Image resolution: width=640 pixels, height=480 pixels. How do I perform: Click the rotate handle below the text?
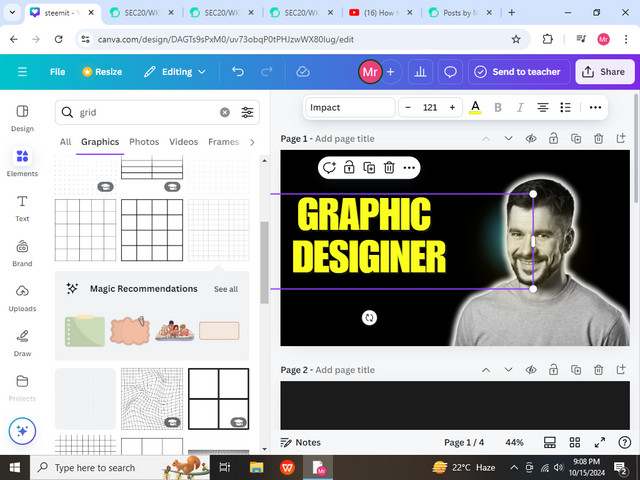pyautogui.click(x=369, y=318)
